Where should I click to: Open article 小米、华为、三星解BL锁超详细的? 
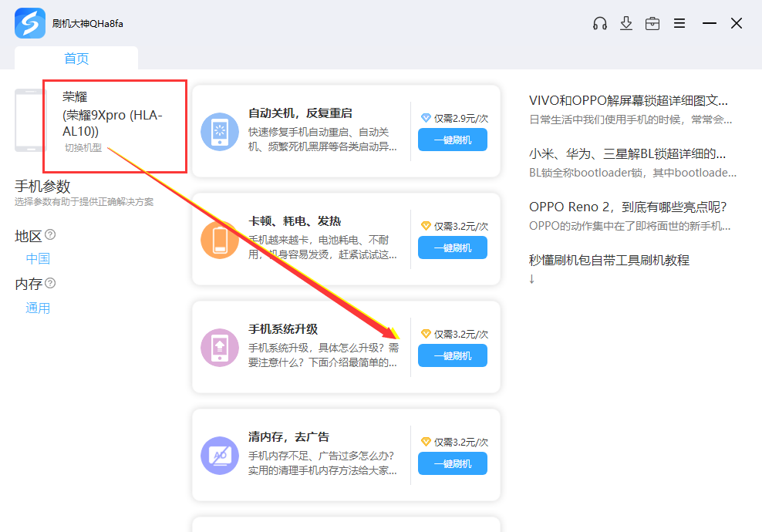pos(627,154)
